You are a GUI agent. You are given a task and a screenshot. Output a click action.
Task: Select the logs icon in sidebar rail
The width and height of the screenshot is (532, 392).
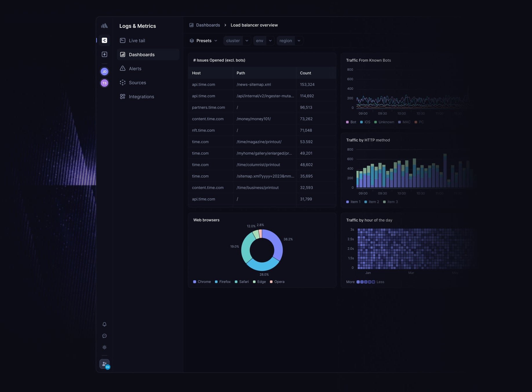pyautogui.click(x=104, y=41)
